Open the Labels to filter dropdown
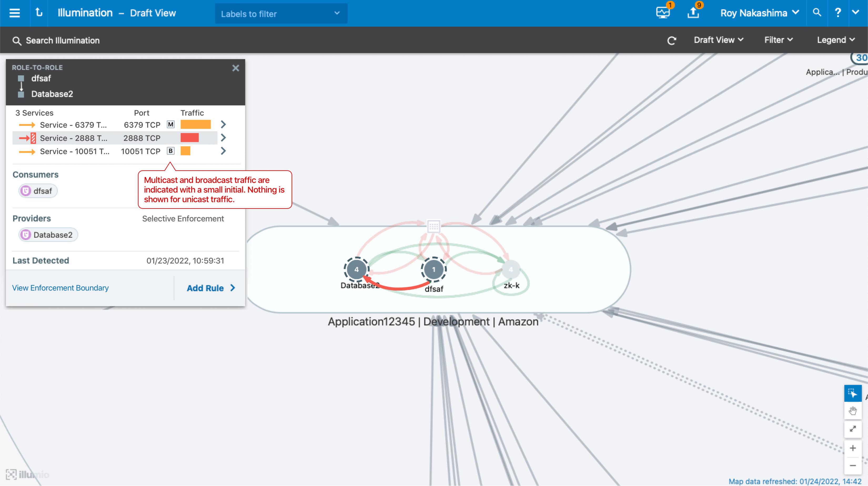Screen dimensions: 868x486 pos(281,14)
